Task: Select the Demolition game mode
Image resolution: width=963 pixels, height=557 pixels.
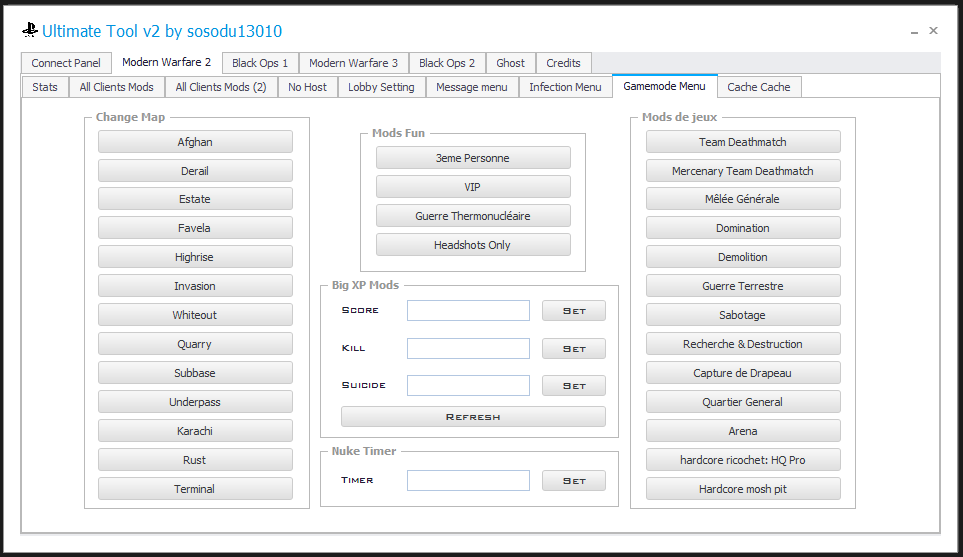Action: pyautogui.click(x=743, y=257)
